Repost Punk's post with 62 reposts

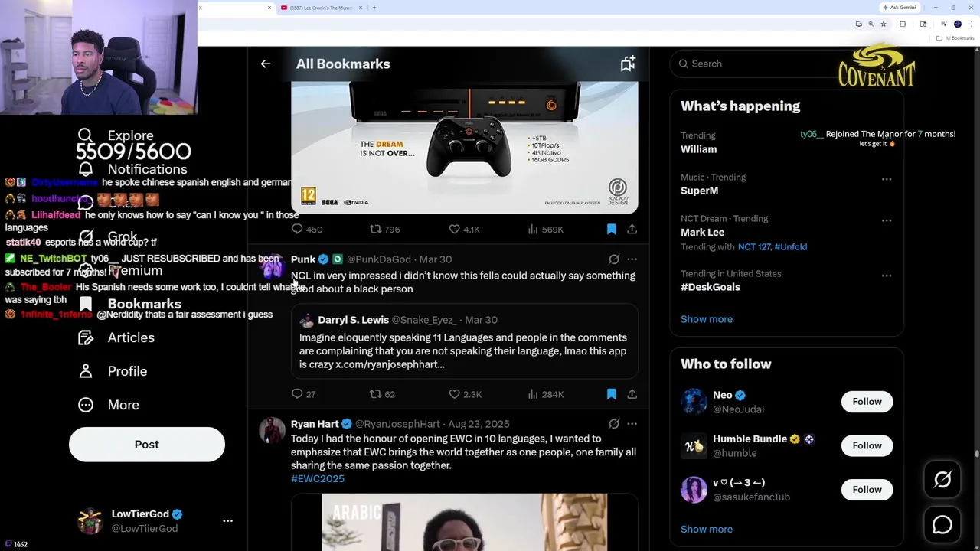tap(382, 394)
